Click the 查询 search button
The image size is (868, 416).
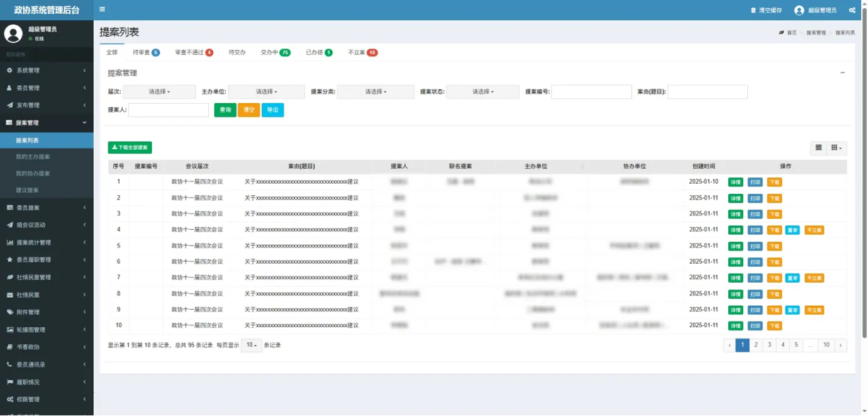pos(225,109)
